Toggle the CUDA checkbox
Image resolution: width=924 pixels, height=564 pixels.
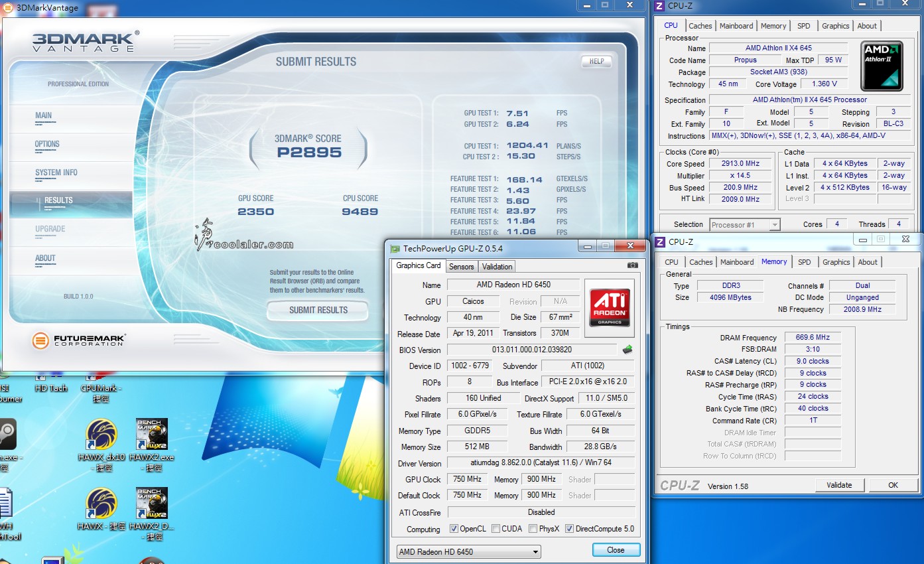point(496,529)
